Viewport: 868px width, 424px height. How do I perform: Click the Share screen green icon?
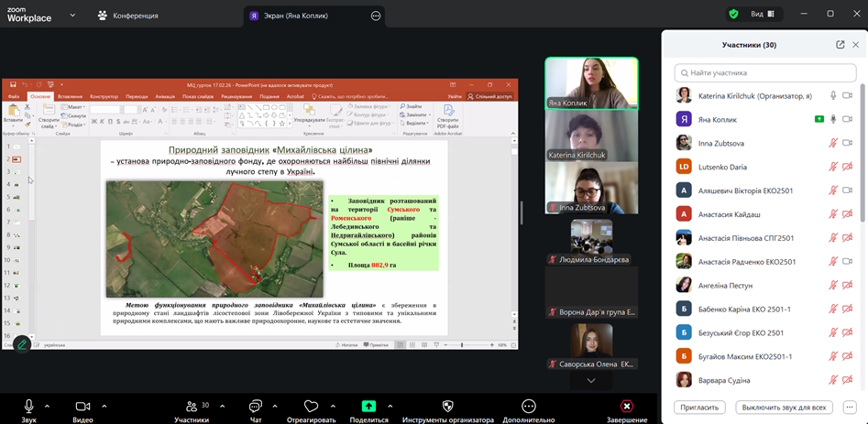(x=368, y=406)
